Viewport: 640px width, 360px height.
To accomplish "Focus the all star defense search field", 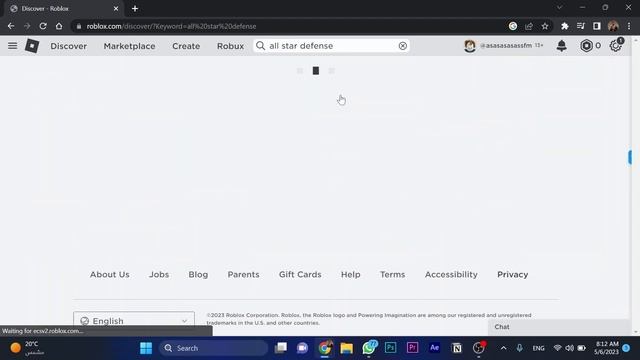I will [331, 46].
